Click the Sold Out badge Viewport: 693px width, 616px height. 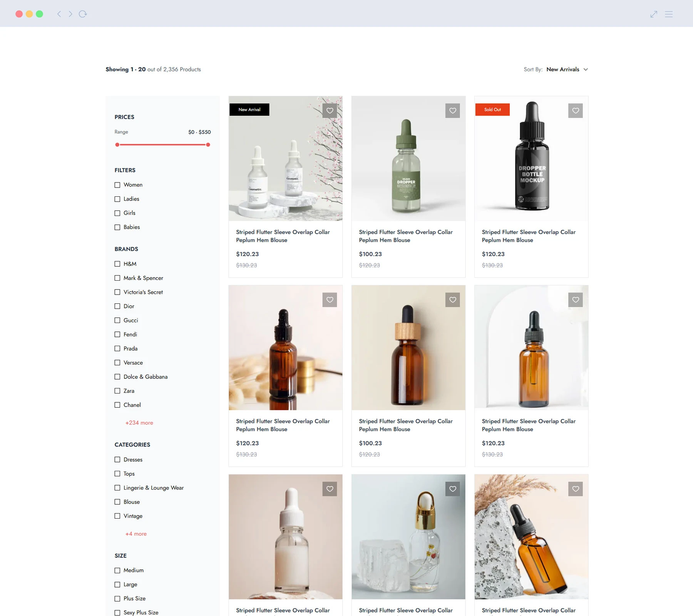(492, 109)
